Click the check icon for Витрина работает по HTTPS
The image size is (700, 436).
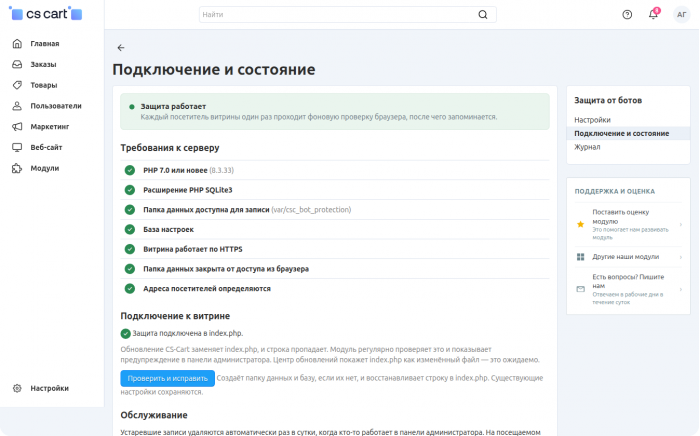point(130,249)
